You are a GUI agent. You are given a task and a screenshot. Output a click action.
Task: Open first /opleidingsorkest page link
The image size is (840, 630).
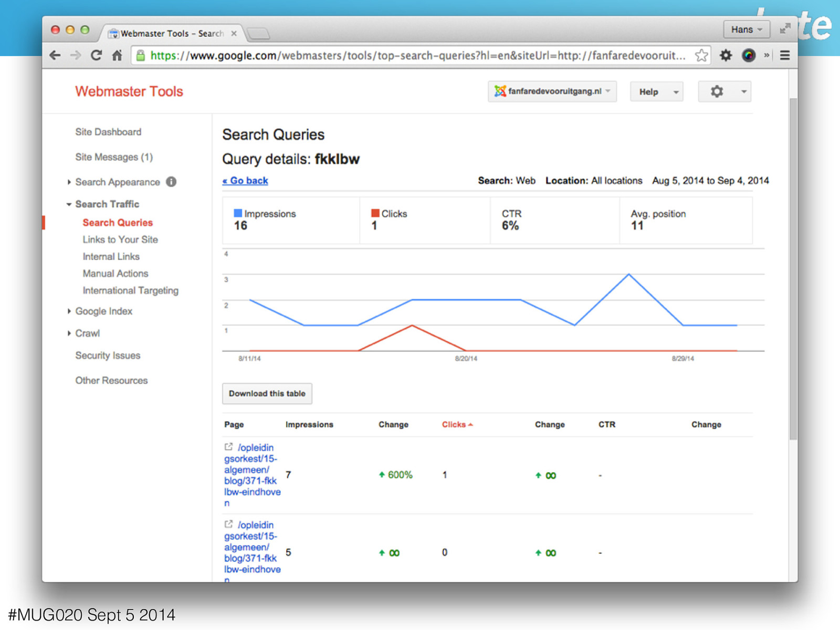coord(253,475)
